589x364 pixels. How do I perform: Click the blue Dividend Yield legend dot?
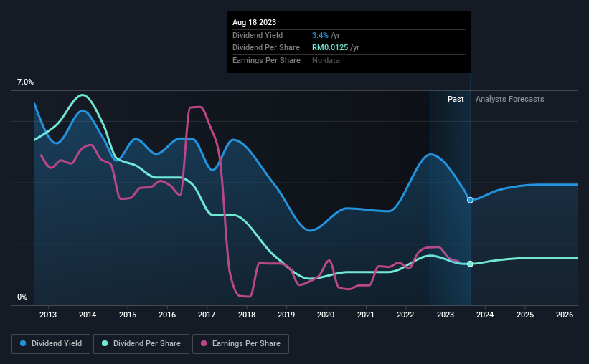pos(23,343)
